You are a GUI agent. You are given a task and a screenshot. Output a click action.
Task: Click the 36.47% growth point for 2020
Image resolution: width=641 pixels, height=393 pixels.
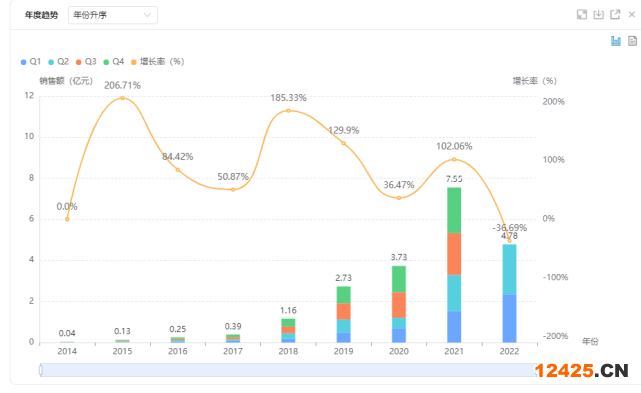[x=399, y=198]
